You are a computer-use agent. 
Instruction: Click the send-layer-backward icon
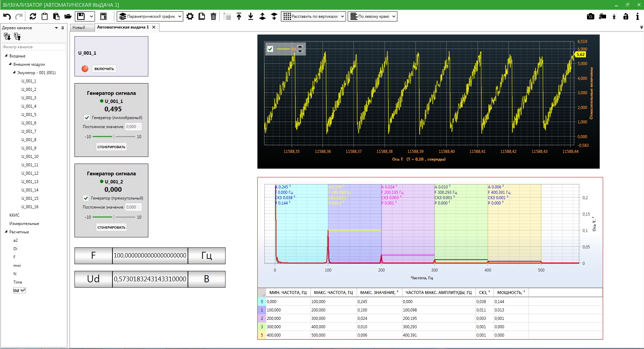[x=274, y=16]
